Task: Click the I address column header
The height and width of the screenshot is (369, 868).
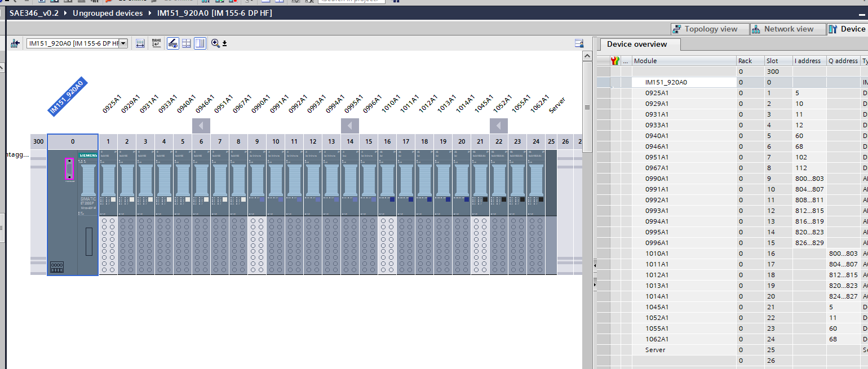Action: pyautogui.click(x=809, y=61)
